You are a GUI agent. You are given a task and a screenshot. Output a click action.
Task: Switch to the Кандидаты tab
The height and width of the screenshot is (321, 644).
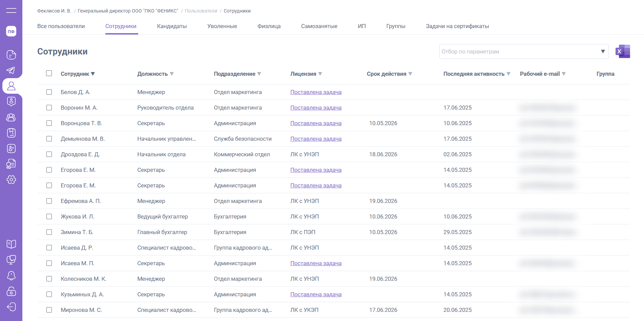pyautogui.click(x=172, y=26)
